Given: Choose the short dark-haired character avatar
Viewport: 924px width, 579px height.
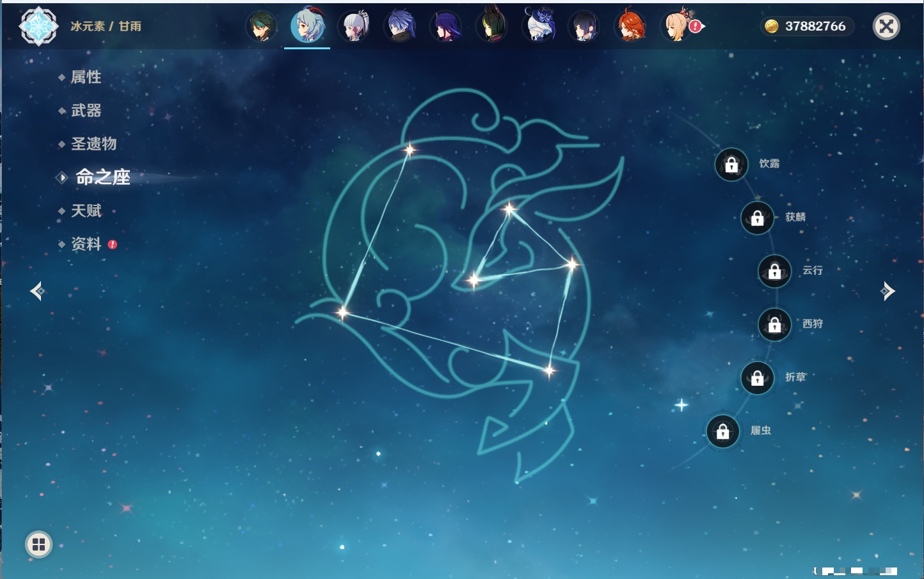Looking at the screenshot, I should coord(585,26).
